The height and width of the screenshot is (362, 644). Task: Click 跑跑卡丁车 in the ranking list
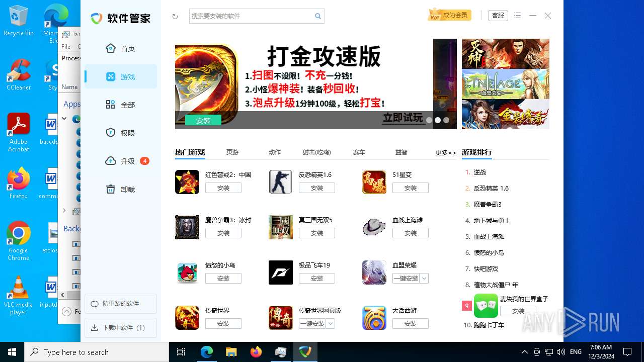click(x=489, y=325)
